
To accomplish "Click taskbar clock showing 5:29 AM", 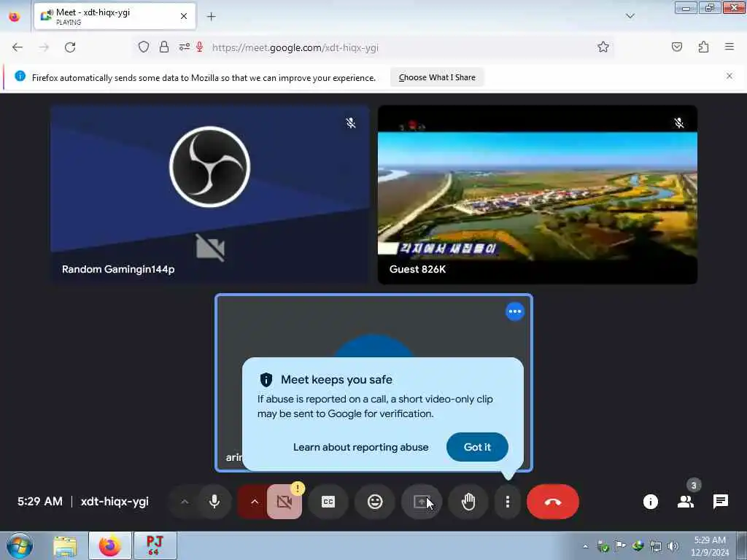I will pyautogui.click(x=710, y=545).
